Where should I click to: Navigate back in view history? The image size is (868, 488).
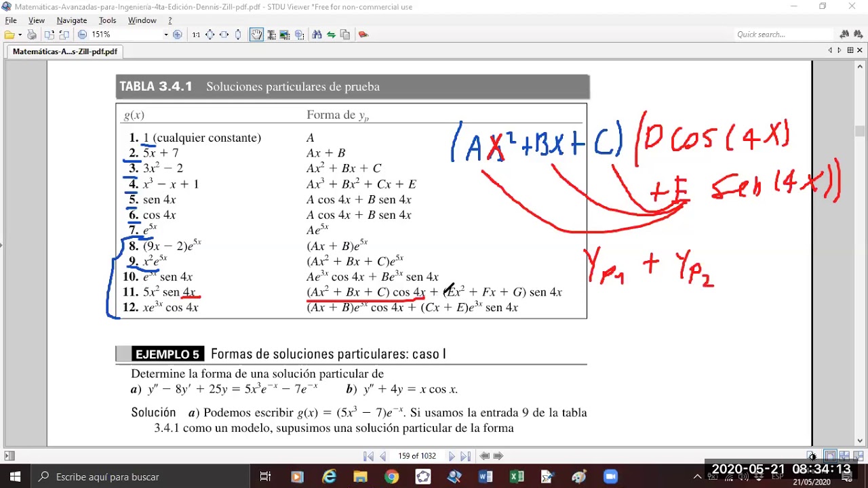[484, 456]
